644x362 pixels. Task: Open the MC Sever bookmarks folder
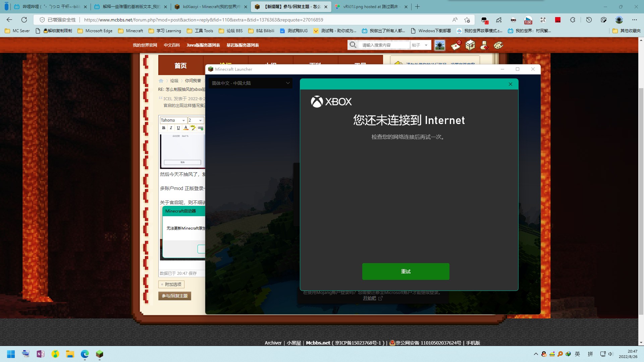[x=17, y=31]
